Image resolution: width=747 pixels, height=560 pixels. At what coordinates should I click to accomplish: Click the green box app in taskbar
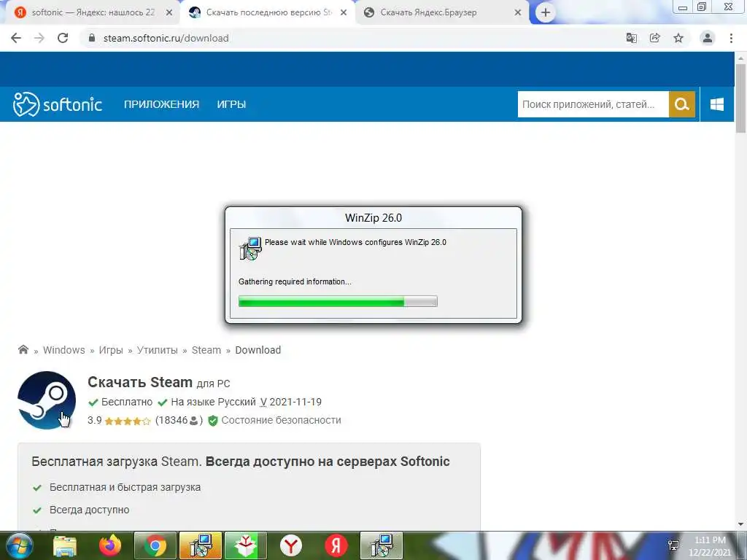tap(246, 545)
